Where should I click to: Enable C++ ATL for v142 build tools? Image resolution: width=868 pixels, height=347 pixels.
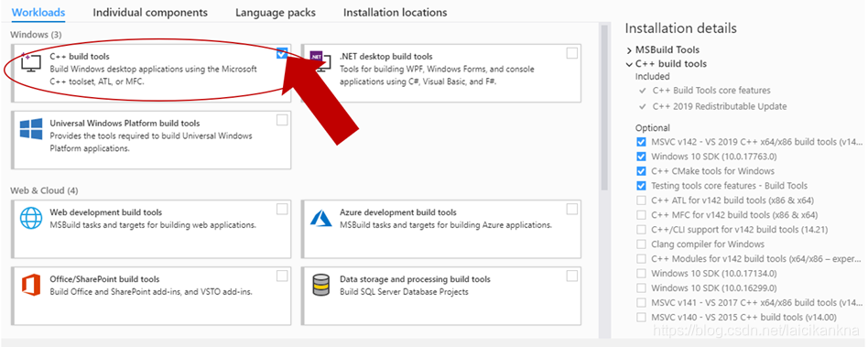pos(641,201)
